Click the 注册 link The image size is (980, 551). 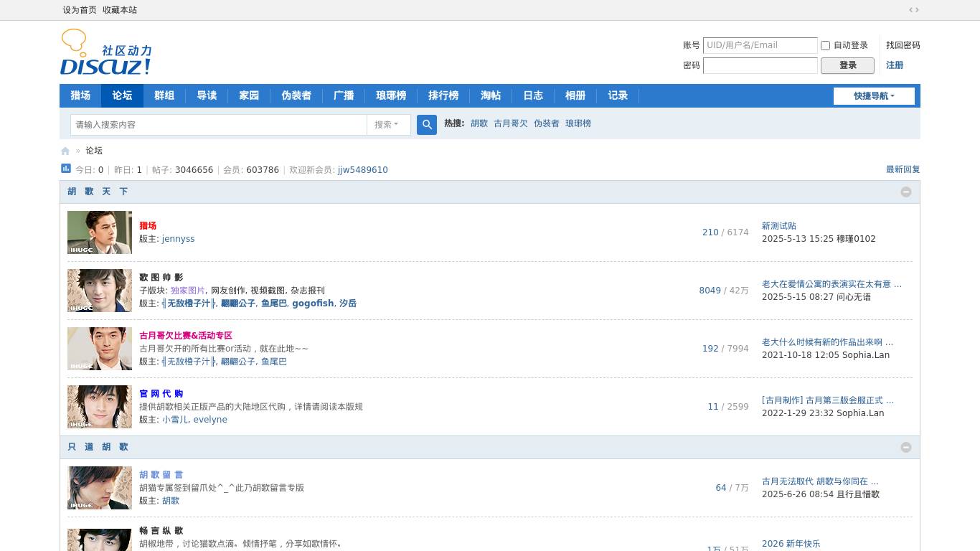pyautogui.click(x=895, y=65)
